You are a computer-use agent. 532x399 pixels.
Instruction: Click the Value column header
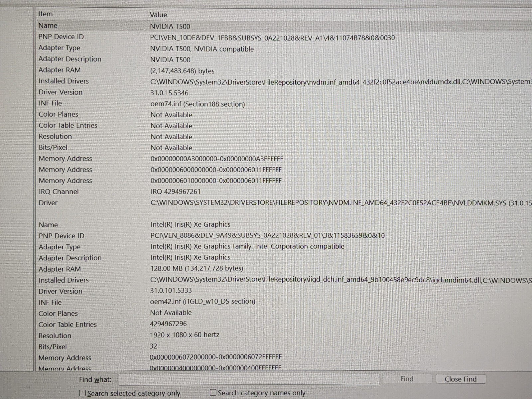coord(158,15)
